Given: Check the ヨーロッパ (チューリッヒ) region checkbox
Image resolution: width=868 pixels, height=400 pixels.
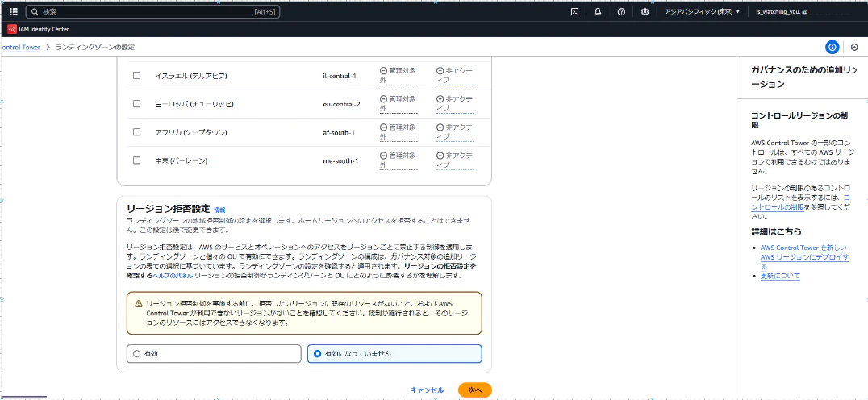Looking at the screenshot, I should [x=136, y=103].
